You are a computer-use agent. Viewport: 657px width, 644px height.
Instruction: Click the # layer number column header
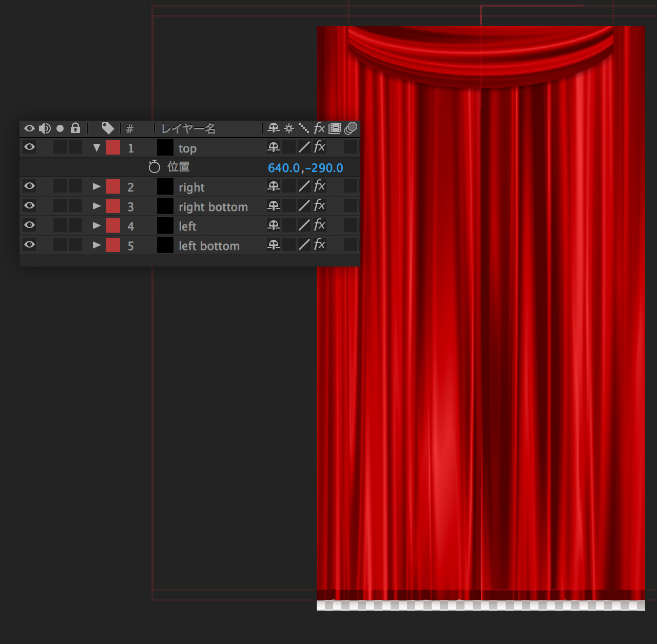pos(130,129)
